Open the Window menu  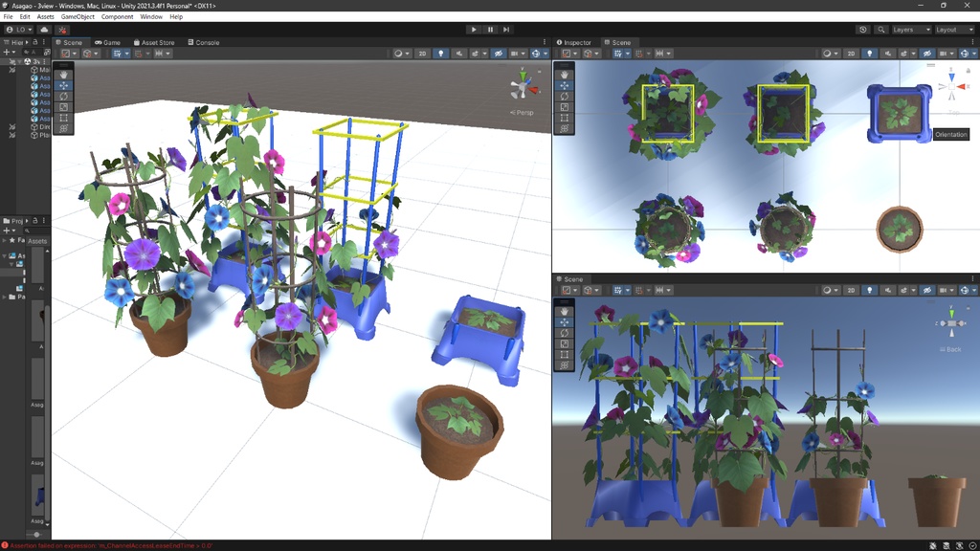151,17
